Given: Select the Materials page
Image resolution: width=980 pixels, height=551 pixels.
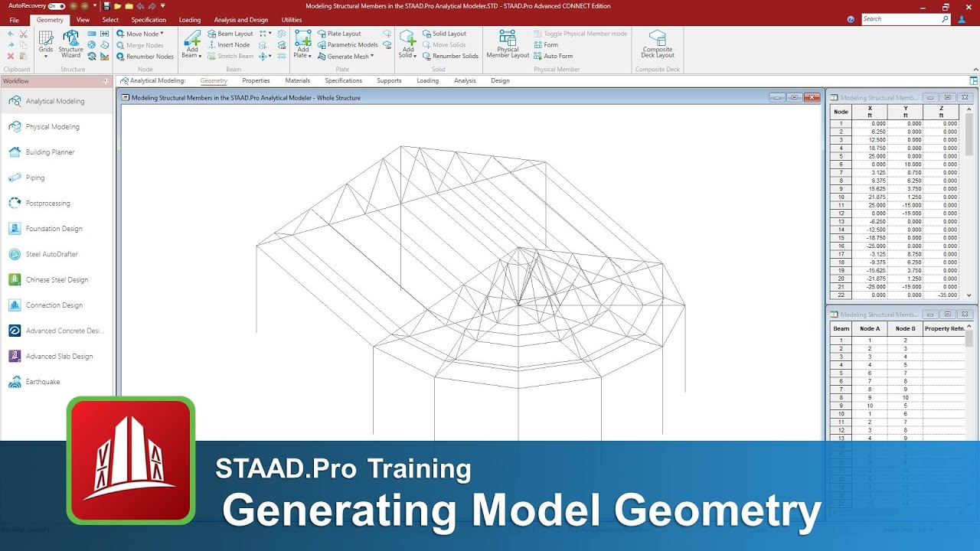Looking at the screenshot, I should (x=298, y=80).
